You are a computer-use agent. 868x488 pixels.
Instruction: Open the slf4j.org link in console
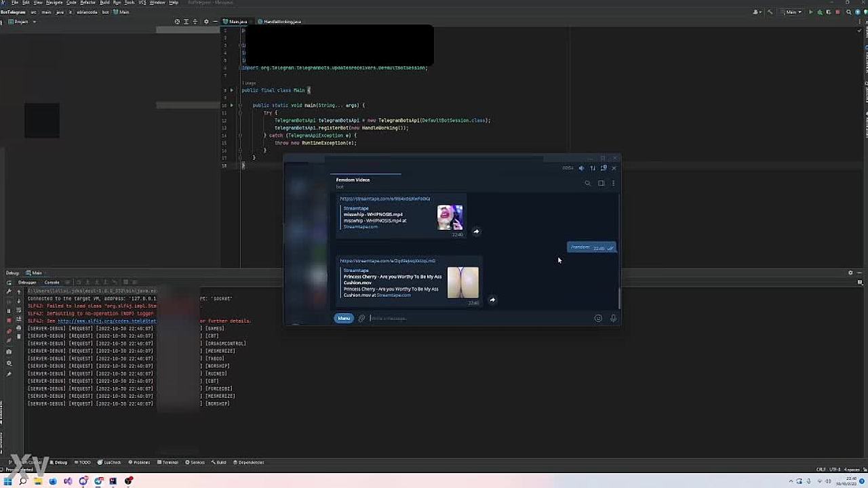[106, 321]
